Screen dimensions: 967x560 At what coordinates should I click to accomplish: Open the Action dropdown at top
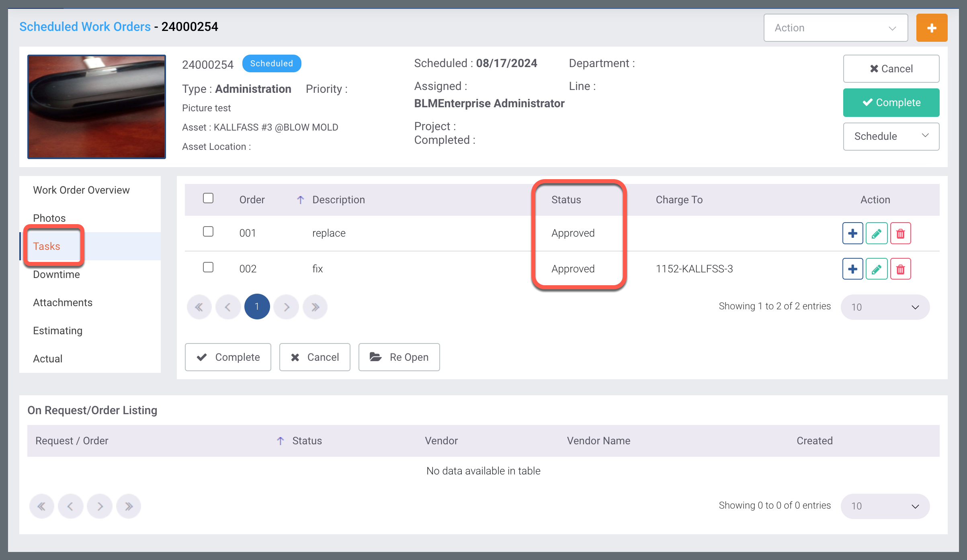click(x=835, y=28)
